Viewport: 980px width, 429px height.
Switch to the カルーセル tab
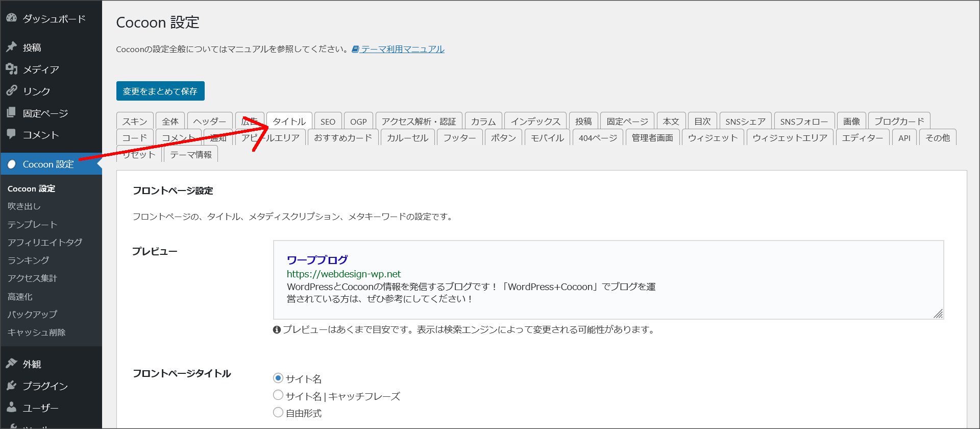pos(407,137)
